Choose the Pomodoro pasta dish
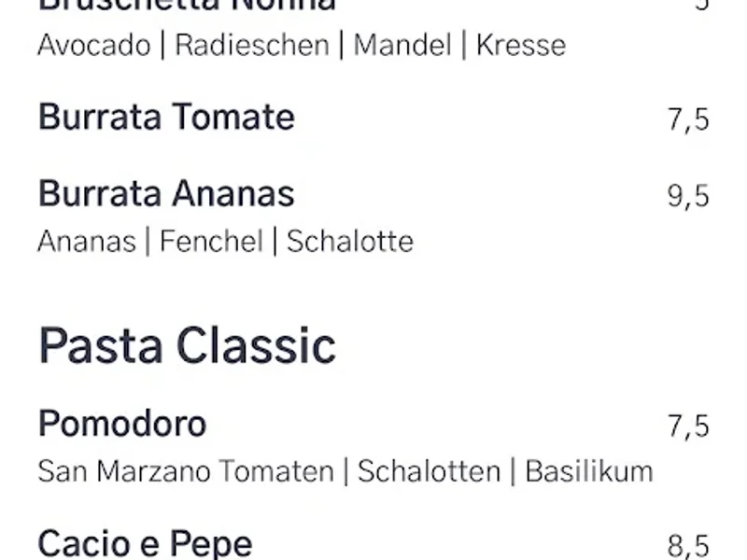 tap(122, 425)
